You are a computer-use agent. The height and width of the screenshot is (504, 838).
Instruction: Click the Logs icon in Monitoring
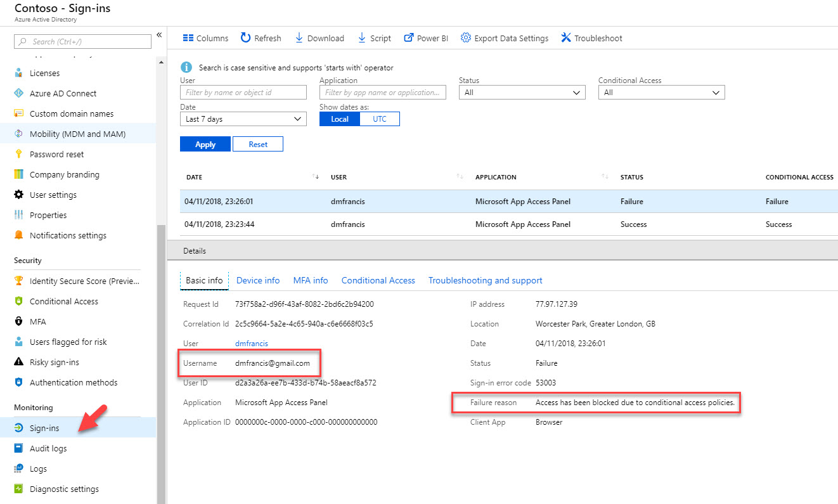(18, 468)
